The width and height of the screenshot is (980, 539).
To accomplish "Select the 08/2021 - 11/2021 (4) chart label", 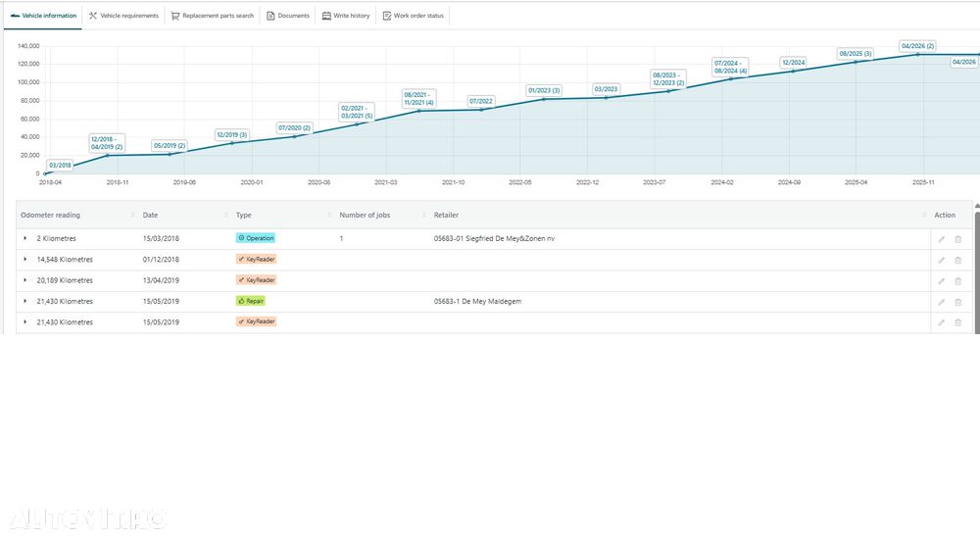I will pos(418,99).
